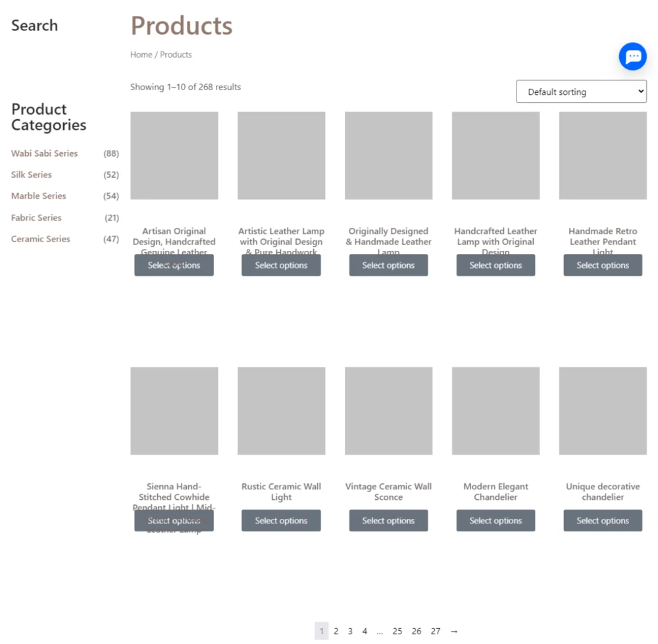Open Rustic Ceramic Wall Light image
658x644 pixels.
[281, 411]
